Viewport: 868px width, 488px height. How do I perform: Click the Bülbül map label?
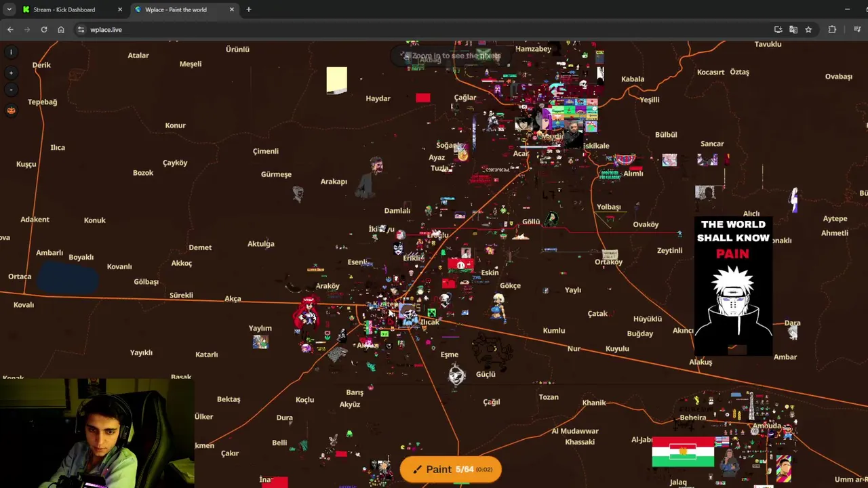[x=666, y=135]
